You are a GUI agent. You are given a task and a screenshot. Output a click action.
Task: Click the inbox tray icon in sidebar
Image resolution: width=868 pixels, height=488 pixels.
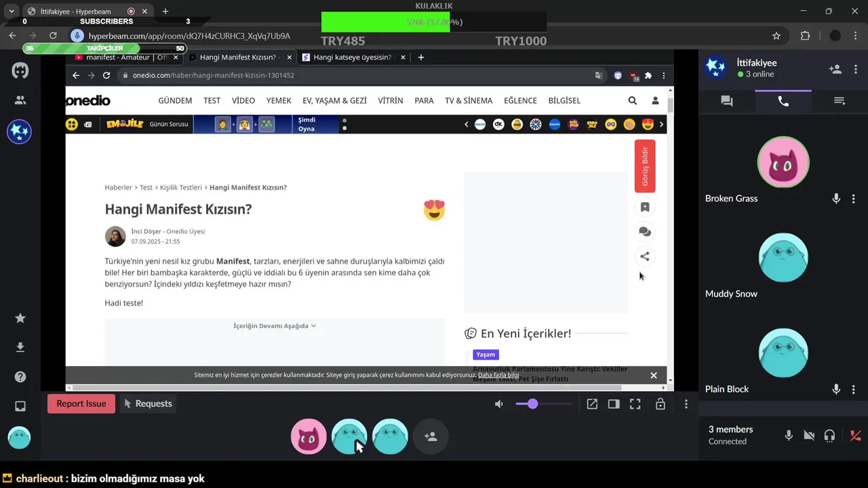coord(20,407)
